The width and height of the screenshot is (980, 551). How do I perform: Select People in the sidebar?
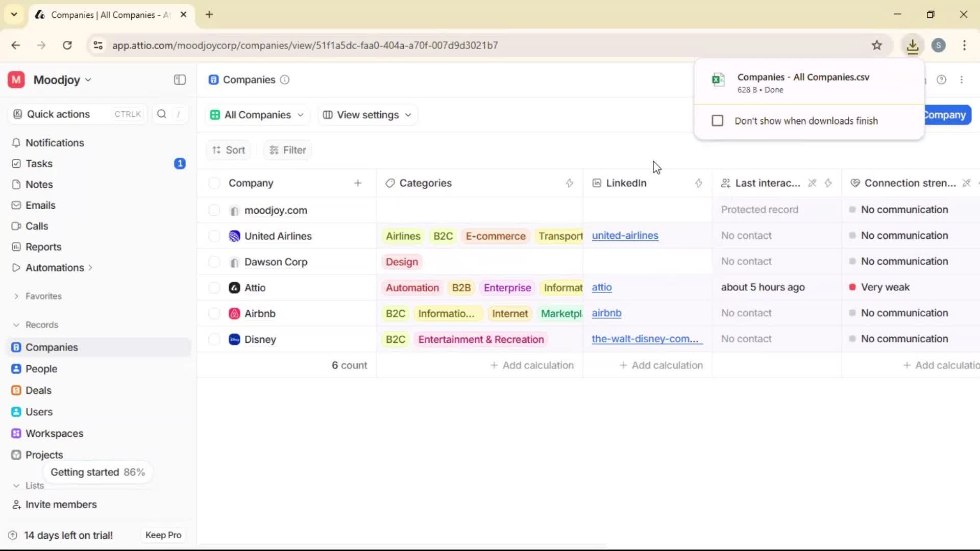click(x=40, y=368)
